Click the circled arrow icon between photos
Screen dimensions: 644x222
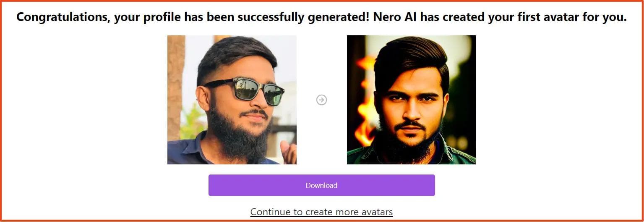(x=322, y=100)
